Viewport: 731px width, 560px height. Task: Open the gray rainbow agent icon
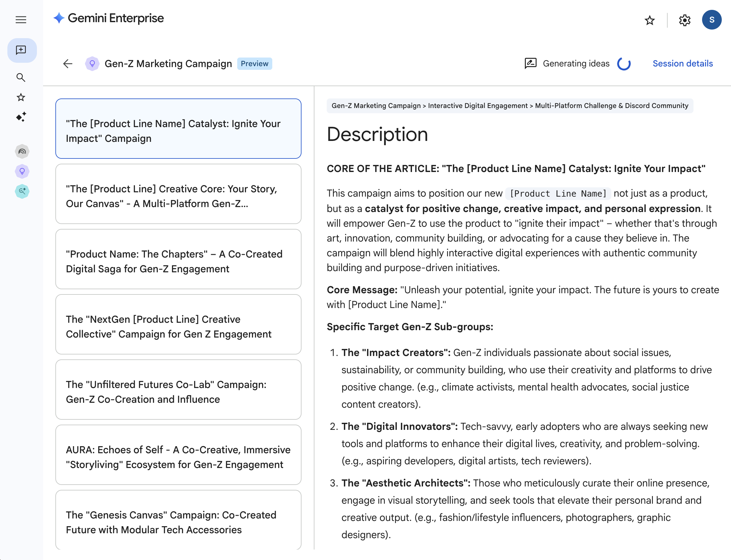click(x=22, y=152)
